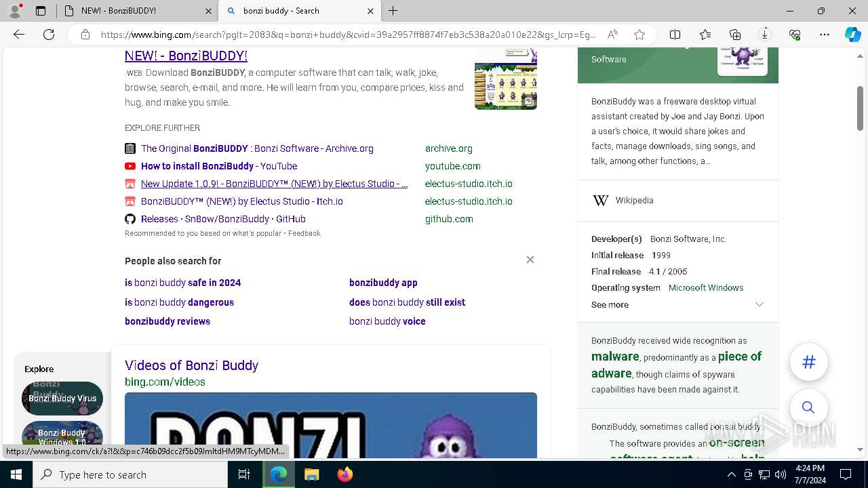Open the profile avatar icon

[15, 11]
